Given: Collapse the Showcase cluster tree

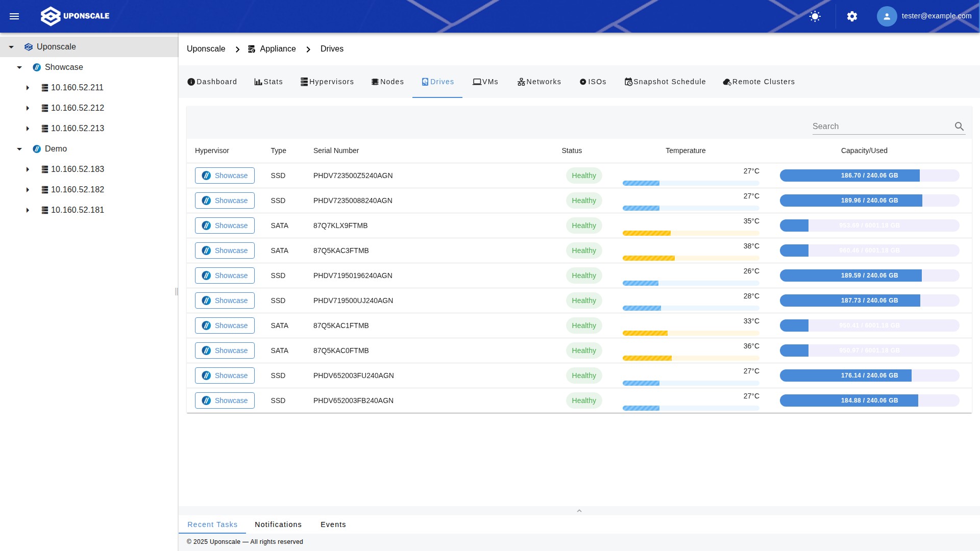Looking at the screenshot, I should coord(19,67).
